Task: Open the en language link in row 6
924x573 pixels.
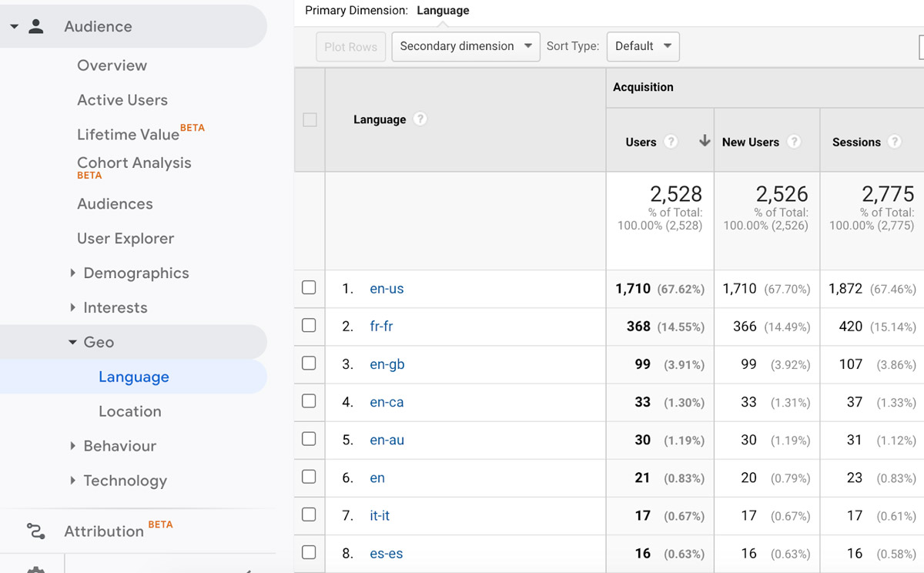Action: click(x=377, y=477)
